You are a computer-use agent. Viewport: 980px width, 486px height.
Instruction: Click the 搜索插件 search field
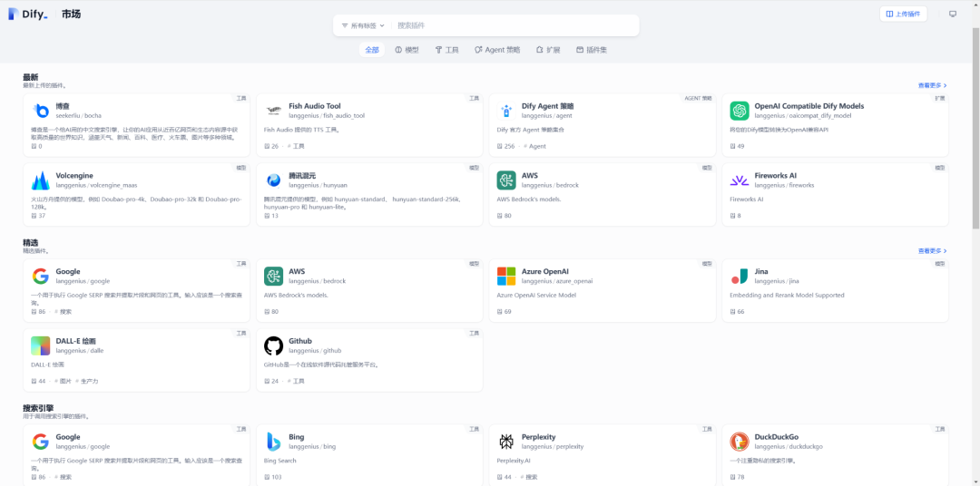pyautogui.click(x=515, y=25)
